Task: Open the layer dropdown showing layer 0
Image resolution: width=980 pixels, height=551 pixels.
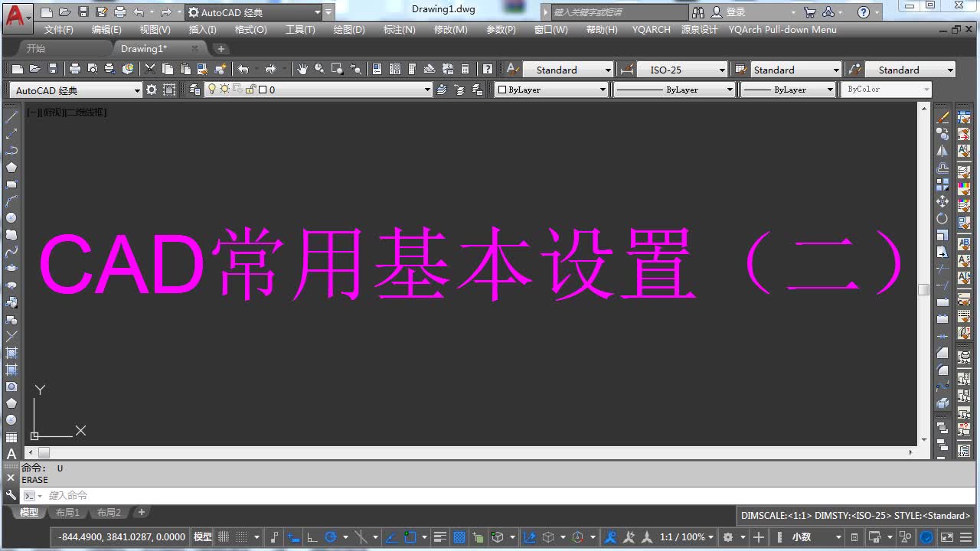Action: click(x=427, y=90)
